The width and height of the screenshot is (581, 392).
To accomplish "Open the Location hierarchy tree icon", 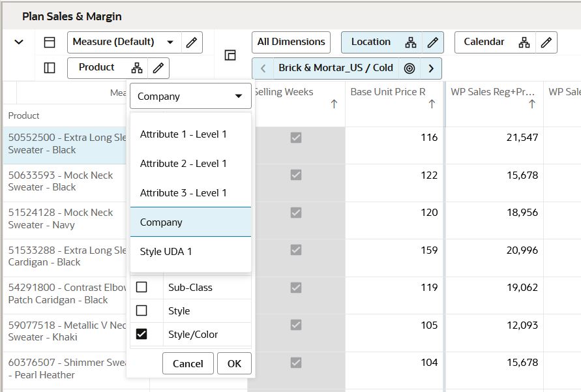I will point(411,42).
